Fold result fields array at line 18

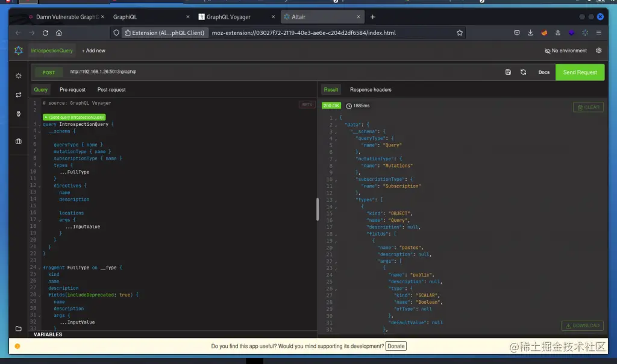pyautogui.click(x=336, y=234)
